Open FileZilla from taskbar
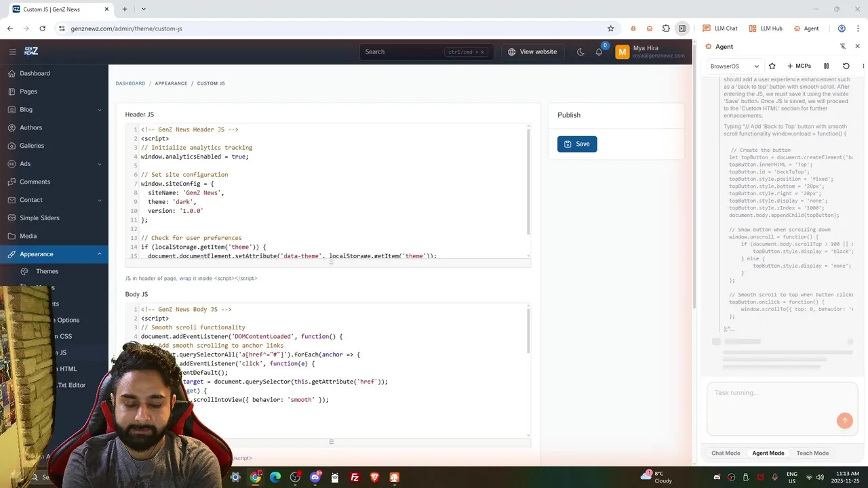The height and width of the screenshot is (488, 868). tap(355, 477)
